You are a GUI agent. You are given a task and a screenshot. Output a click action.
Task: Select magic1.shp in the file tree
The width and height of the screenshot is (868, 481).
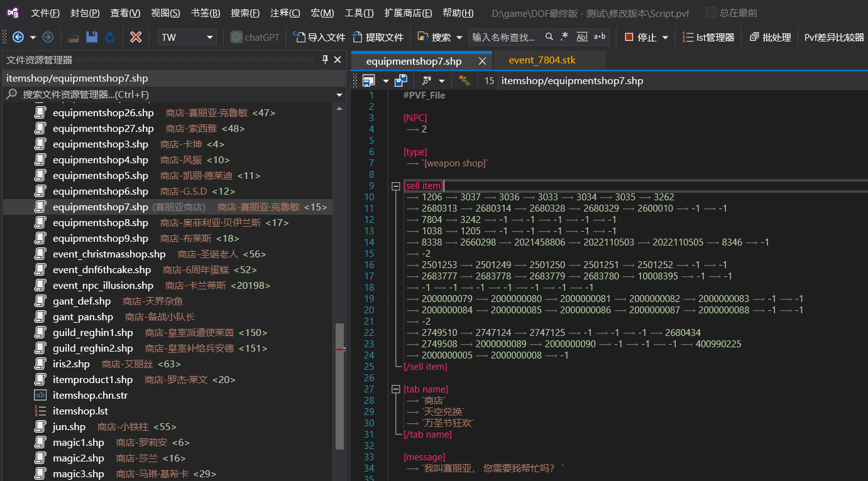coord(79,443)
